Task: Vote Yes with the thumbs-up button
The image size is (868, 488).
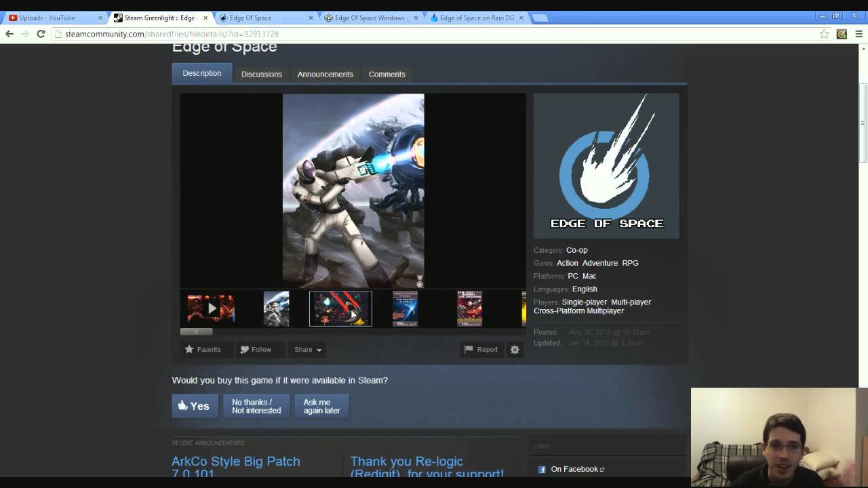Action: pos(195,406)
